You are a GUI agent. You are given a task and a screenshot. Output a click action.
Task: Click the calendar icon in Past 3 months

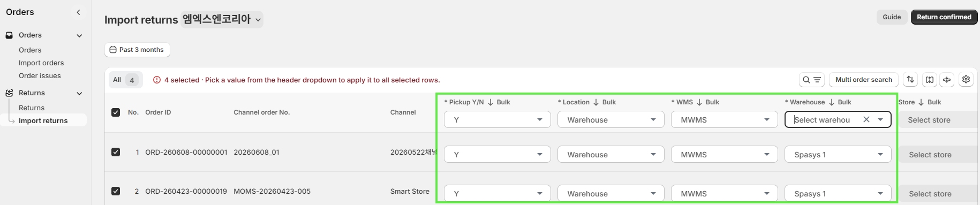[113, 50]
